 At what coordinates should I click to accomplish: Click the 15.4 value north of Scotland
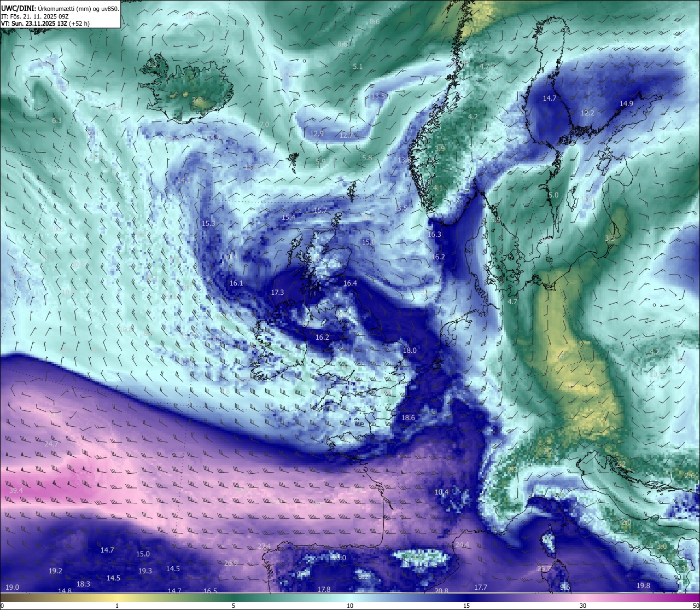click(288, 217)
